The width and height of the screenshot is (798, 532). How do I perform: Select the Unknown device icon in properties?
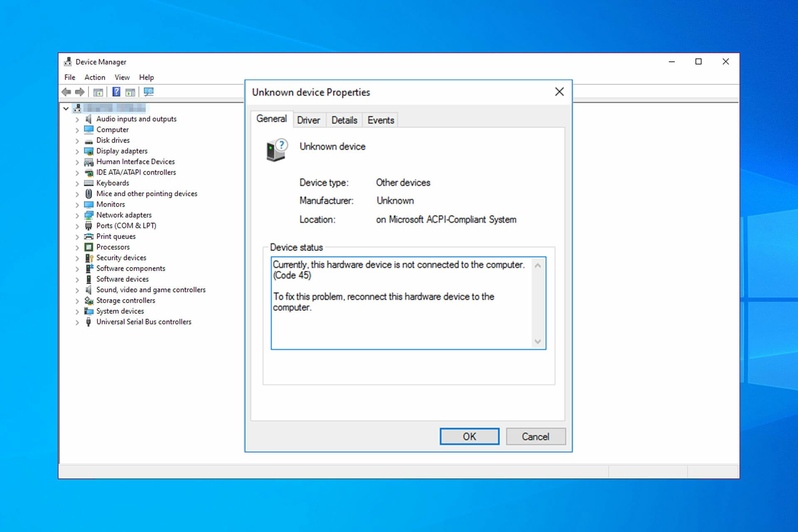pos(276,150)
